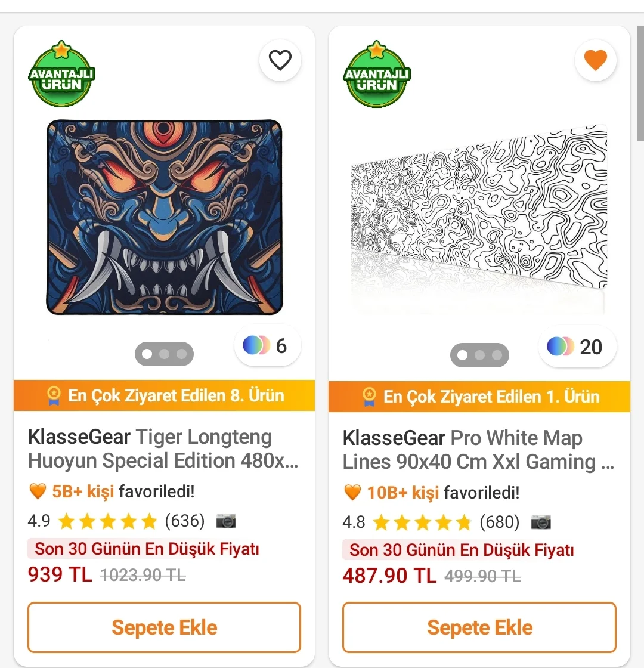Image resolution: width=644 pixels, height=668 pixels.
Task: Click Avantajlı Ürün badge on White Map mousepad
Action: click(x=377, y=75)
